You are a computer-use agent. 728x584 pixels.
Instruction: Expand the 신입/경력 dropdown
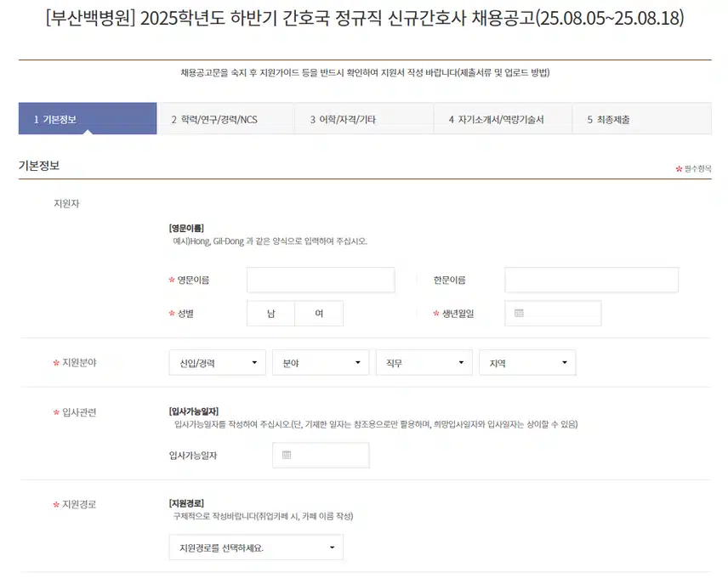point(217,363)
